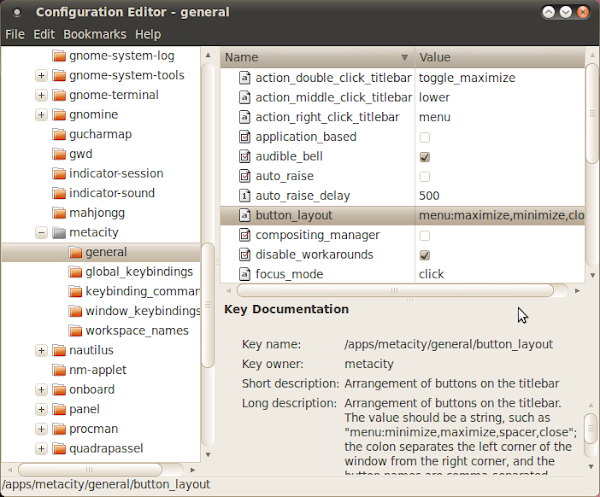
Task: Click the status bar path /apps/metacity/general/button_layout
Action: pyautogui.click(x=106, y=484)
